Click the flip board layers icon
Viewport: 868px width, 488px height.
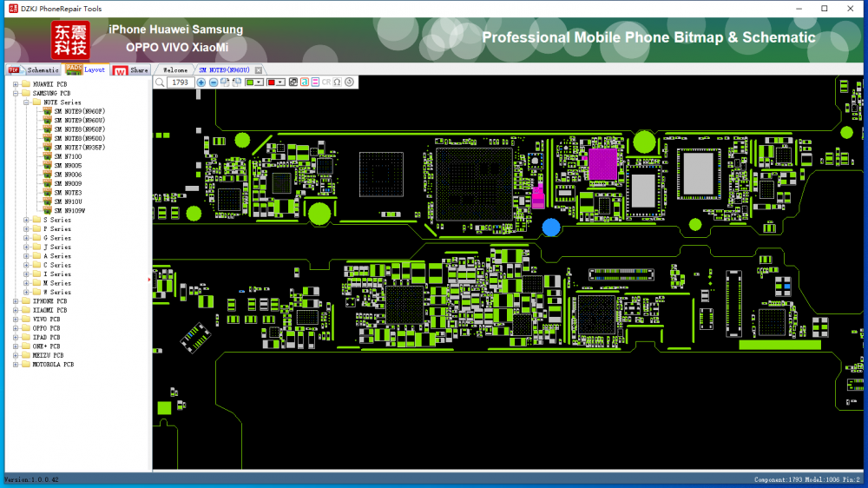(293, 82)
